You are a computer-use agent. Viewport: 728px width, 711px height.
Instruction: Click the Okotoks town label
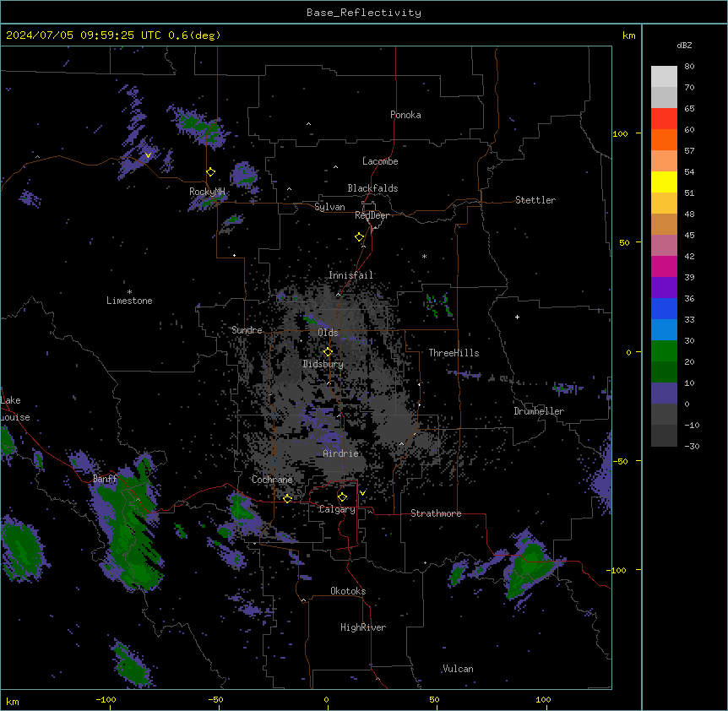pyautogui.click(x=348, y=591)
